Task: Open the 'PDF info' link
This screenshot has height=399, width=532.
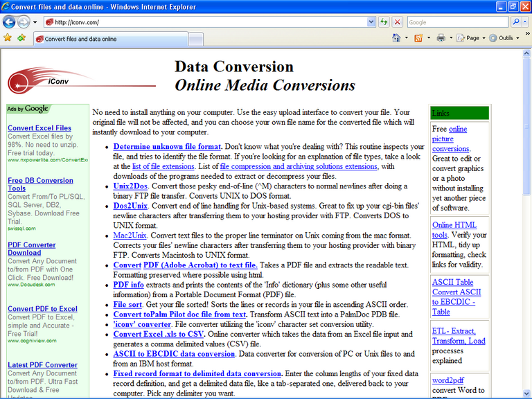Action: [129, 285]
